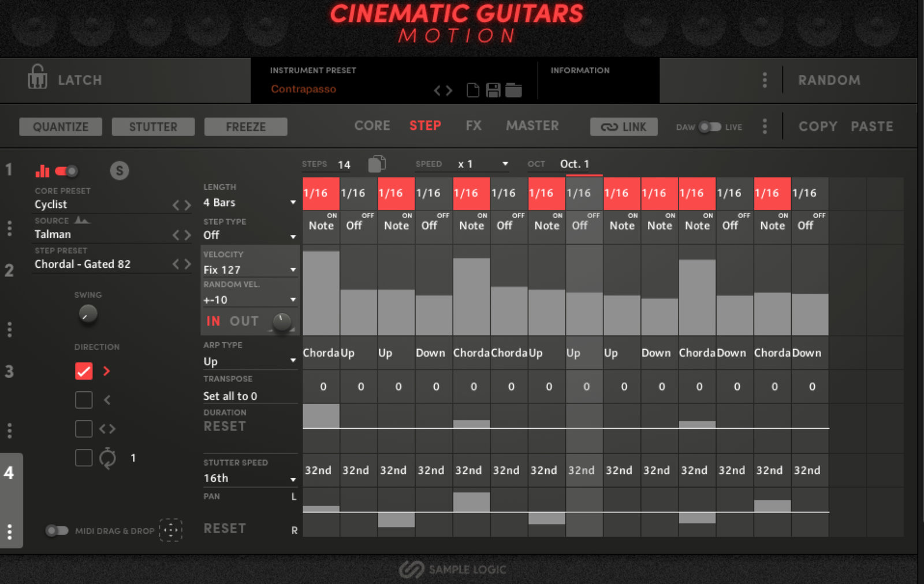Click the new preset document icon
This screenshot has width=924, height=584.
coord(473,90)
